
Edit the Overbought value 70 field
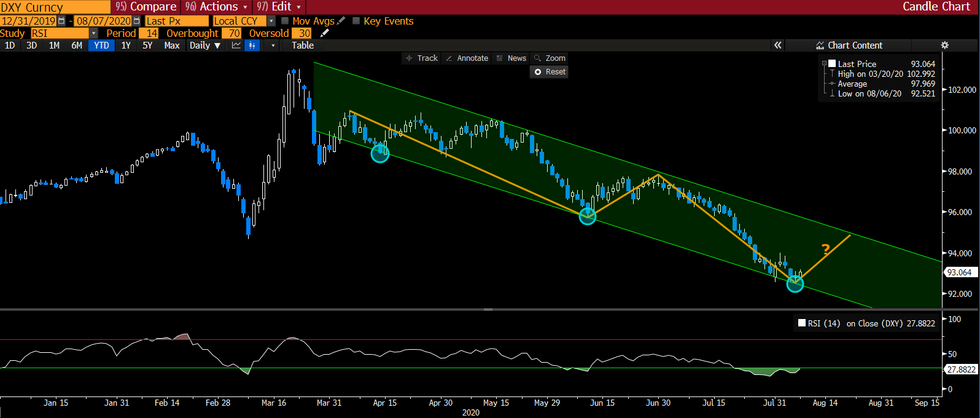pyautogui.click(x=231, y=33)
